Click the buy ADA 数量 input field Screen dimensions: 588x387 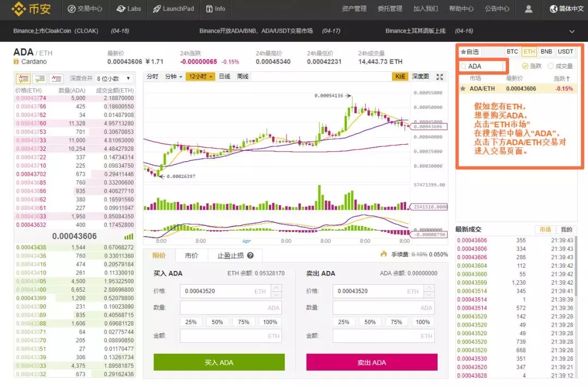(231, 308)
